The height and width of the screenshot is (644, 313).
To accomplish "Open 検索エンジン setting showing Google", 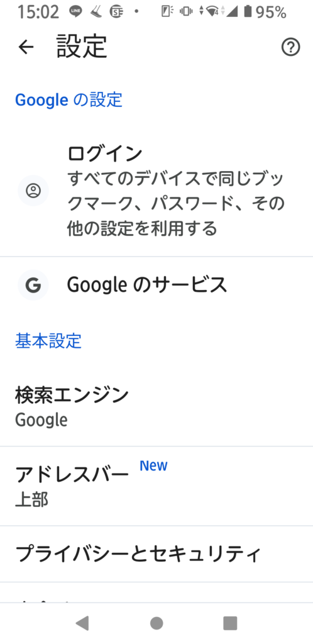I will pos(156,407).
